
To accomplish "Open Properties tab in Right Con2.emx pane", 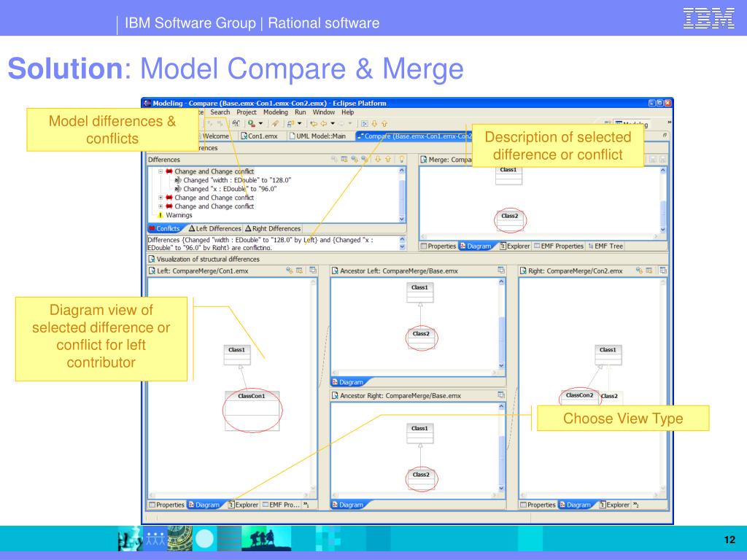I will [538, 505].
